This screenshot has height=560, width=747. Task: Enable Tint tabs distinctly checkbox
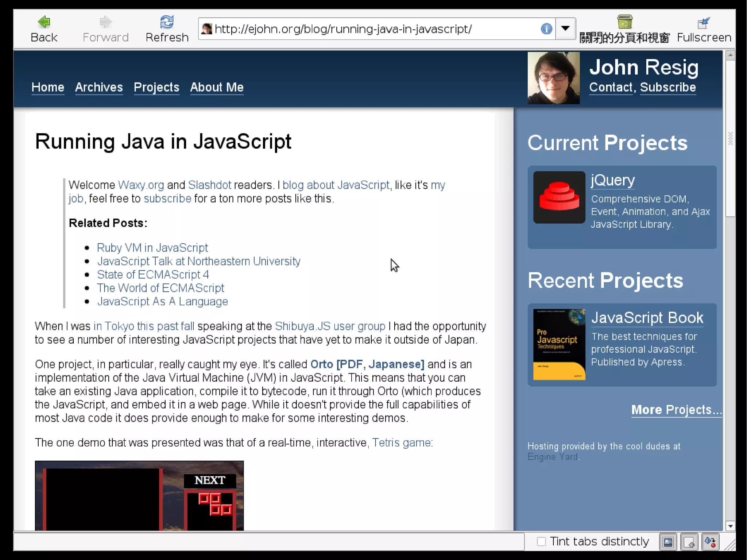pos(541,541)
